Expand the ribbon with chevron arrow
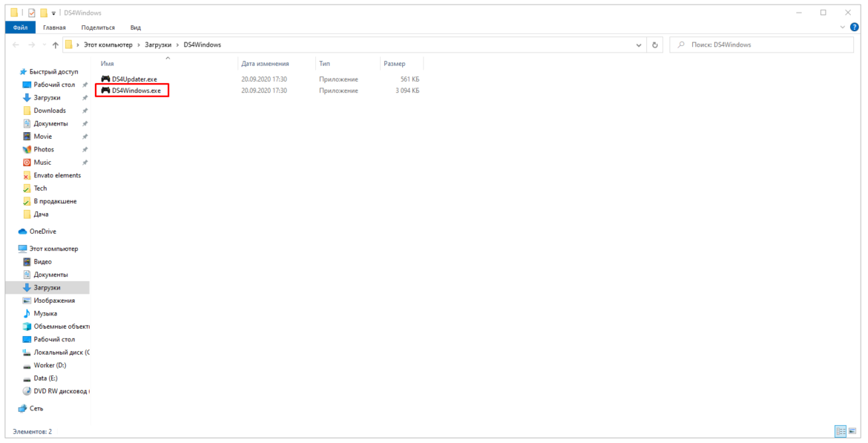The width and height of the screenshot is (868, 443). click(842, 27)
